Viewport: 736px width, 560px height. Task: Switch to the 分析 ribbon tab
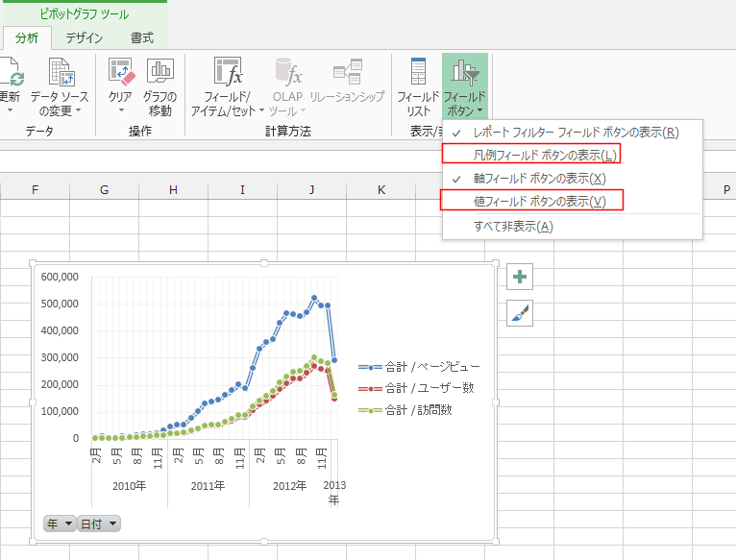point(27,38)
